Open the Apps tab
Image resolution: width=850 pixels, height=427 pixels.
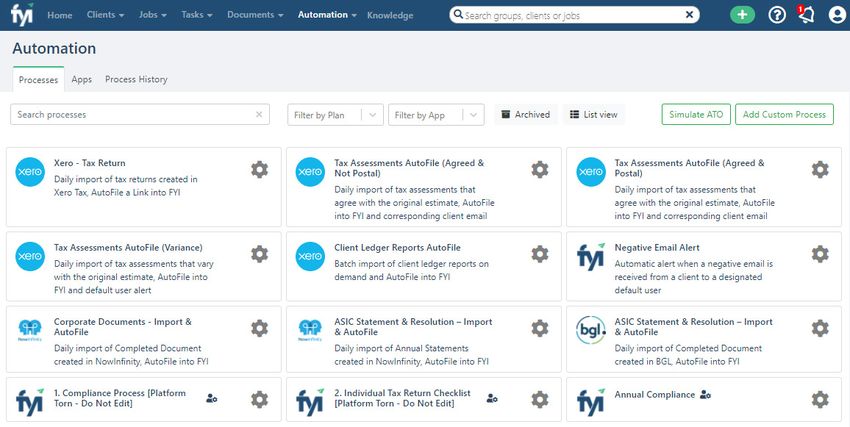81,79
